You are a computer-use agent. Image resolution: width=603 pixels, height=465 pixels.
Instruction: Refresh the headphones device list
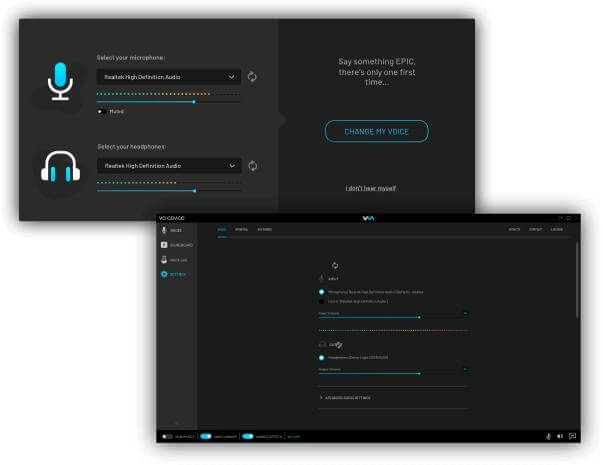(x=253, y=166)
